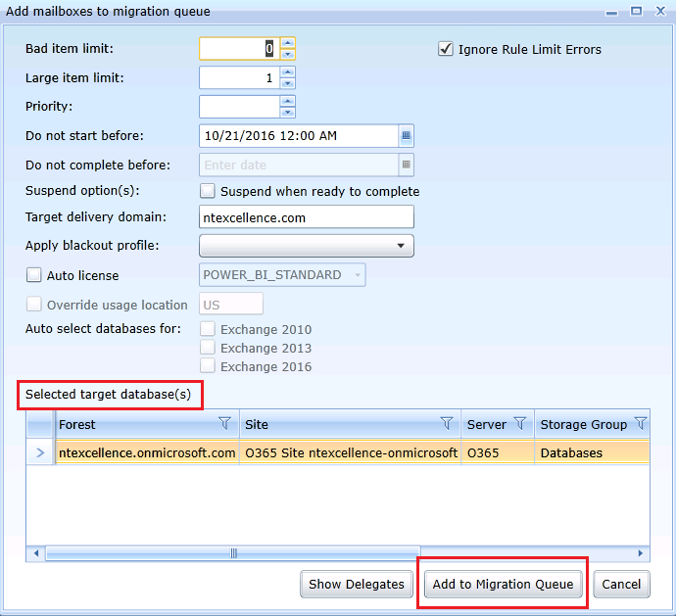
Task: Edit the Do not start before date
Action: [299, 136]
